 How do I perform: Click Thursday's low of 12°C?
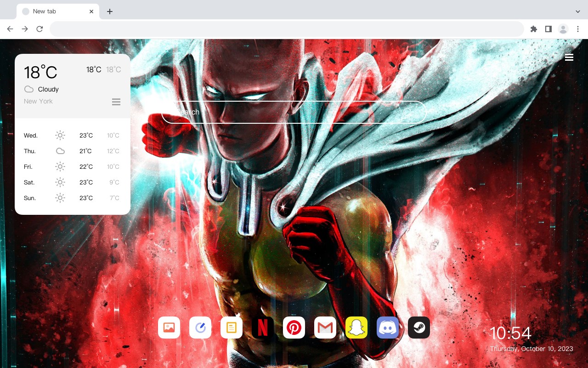[x=113, y=151]
